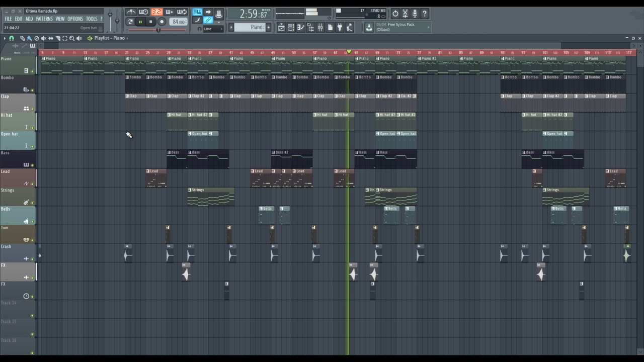Open the help question mark icon
Screen dimensions: 644x362
point(425,14)
